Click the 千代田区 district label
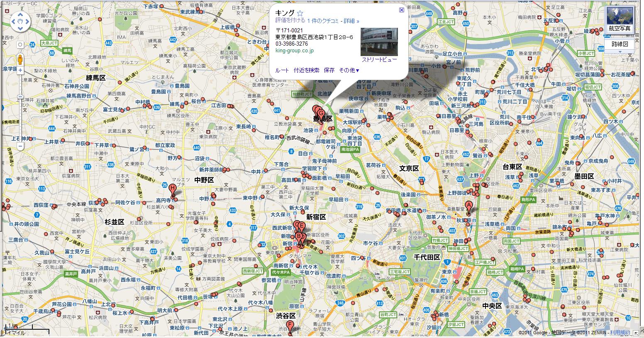Image resolution: width=644 pixels, height=338 pixels. [427, 257]
